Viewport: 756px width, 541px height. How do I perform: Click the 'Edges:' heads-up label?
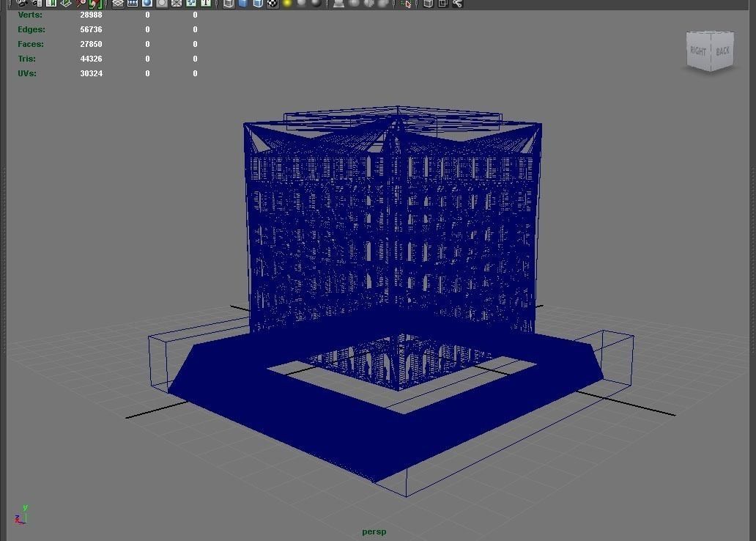pos(31,29)
